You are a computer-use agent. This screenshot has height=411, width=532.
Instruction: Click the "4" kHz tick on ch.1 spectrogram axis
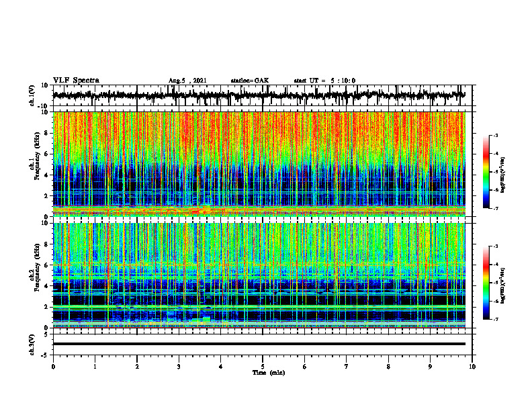(x=46, y=175)
